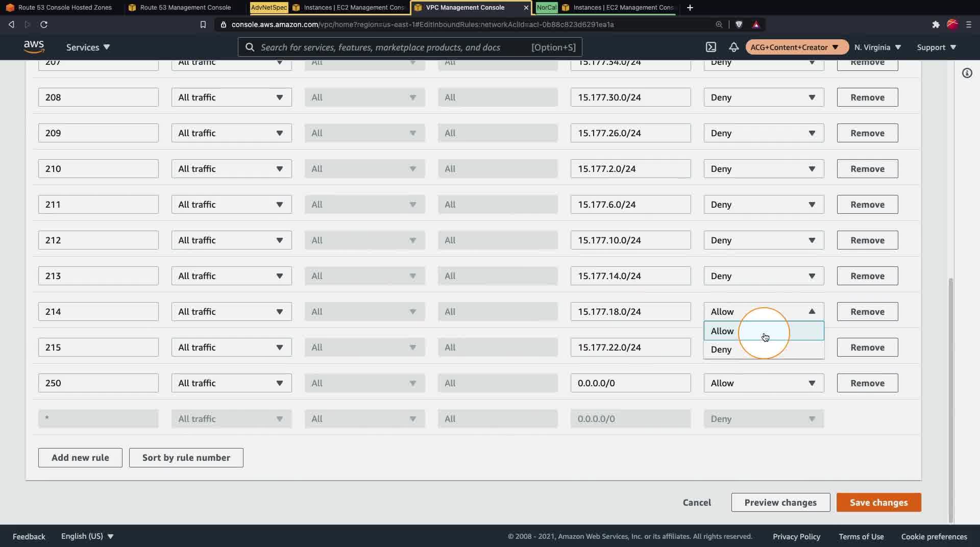Open All traffic type dropdown for rule 212

tap(231, 240)
